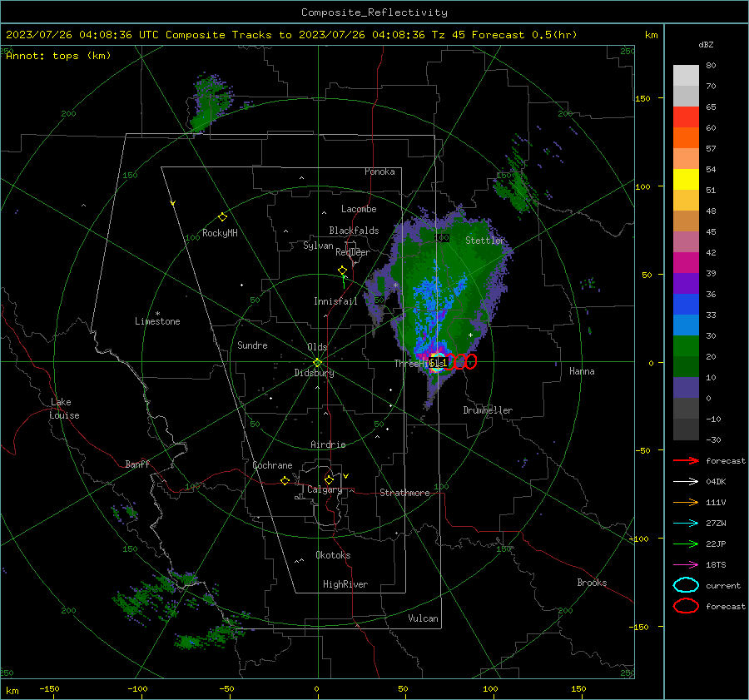Select the orange 111V arrow legend icon
The height and width of the screenshot is (700, 749).
pyautogui.click(x=686, y=502)
